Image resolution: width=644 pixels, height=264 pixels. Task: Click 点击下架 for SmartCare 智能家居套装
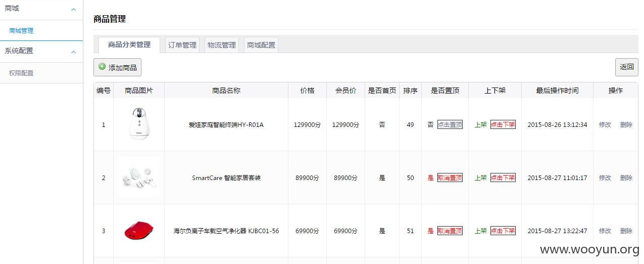(x=503, y=178)
